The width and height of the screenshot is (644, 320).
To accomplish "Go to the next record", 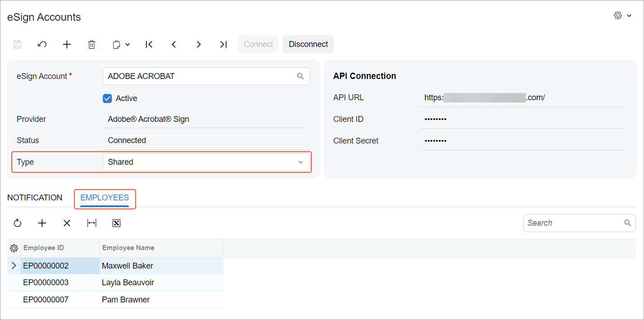I will (x=198, y=44).
